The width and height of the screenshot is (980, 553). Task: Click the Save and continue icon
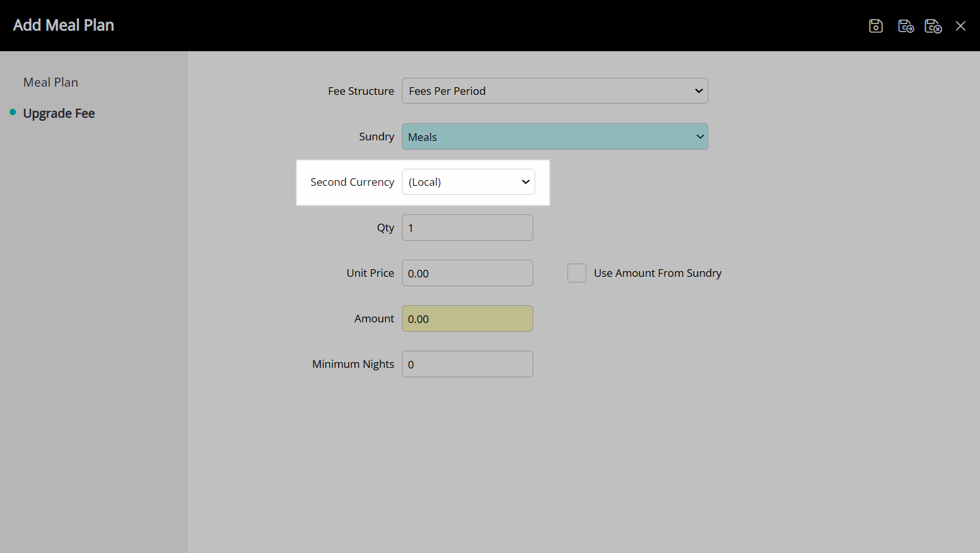point(905,26)
